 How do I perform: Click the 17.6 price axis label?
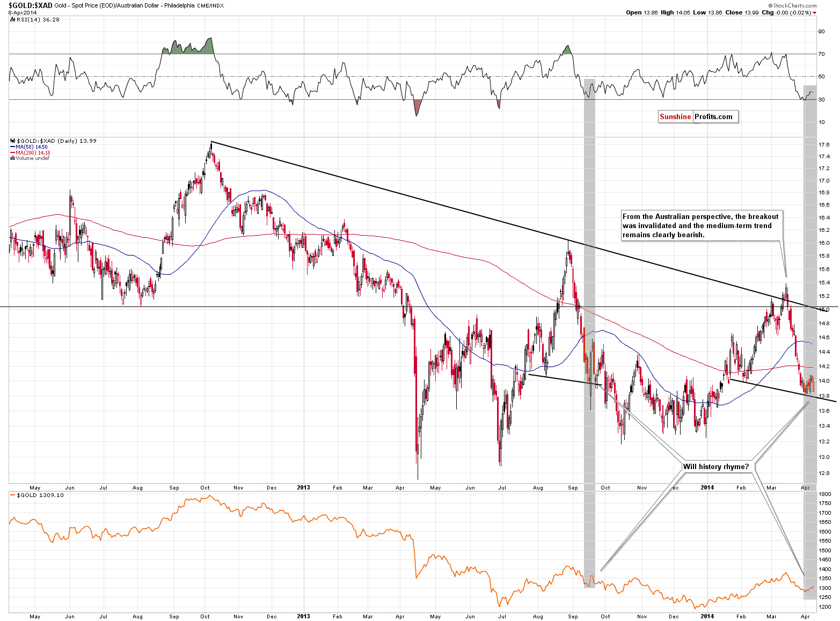[824, 145]
